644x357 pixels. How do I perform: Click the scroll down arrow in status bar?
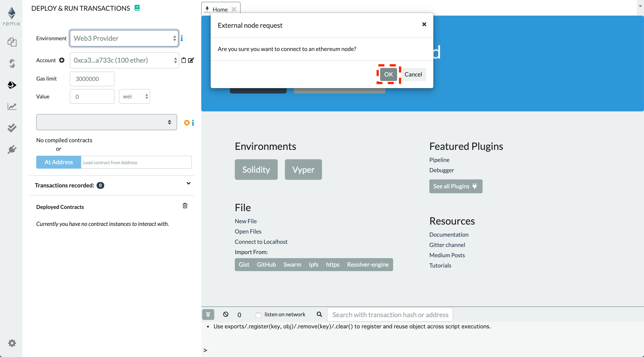pos(208,314)
